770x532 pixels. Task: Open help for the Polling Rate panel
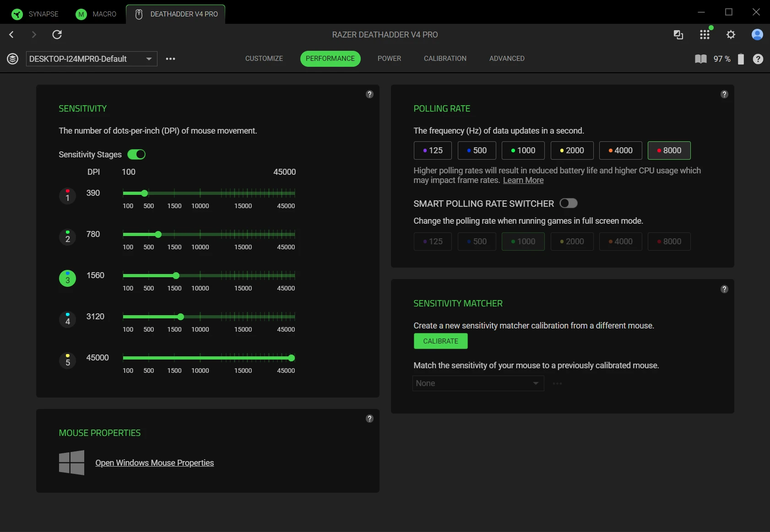click(724, 94)
